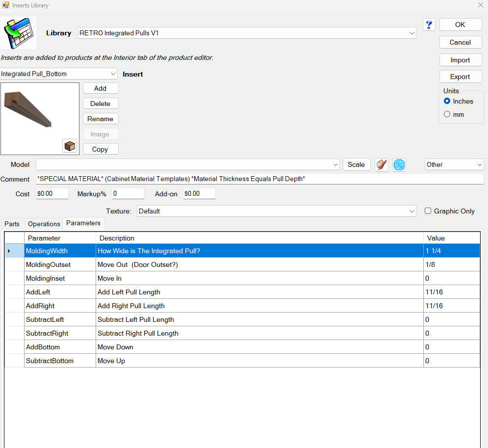Click the MoldingOutset value 1/8
Image resolution: width=488 pixels, height=448 pixels.
[x=452, y=264]
